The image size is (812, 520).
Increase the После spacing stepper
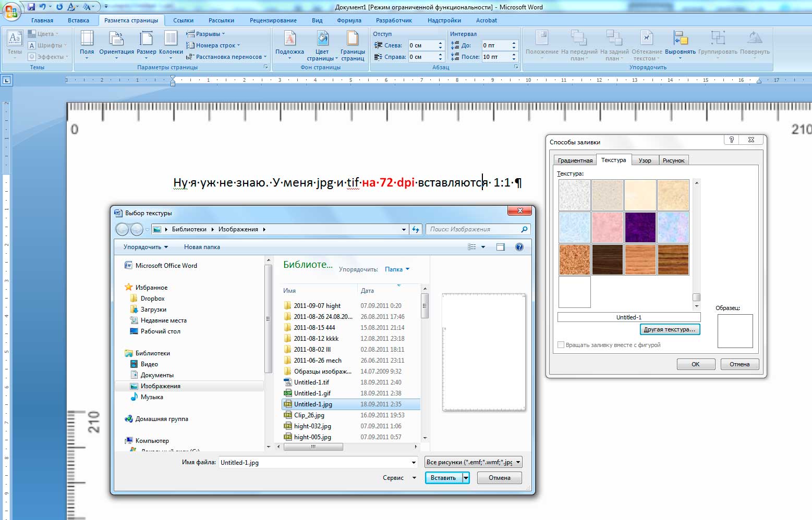tap(514, 54)
